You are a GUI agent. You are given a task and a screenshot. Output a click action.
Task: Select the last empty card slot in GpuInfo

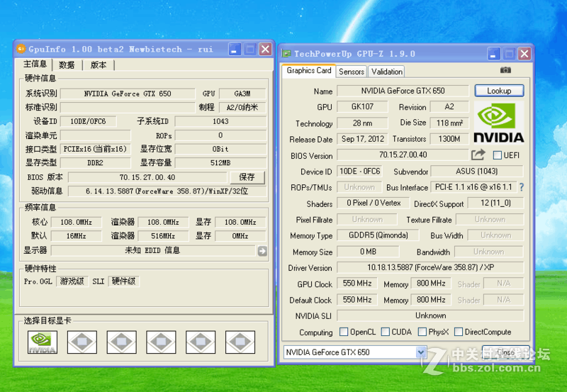click(240, 342)
